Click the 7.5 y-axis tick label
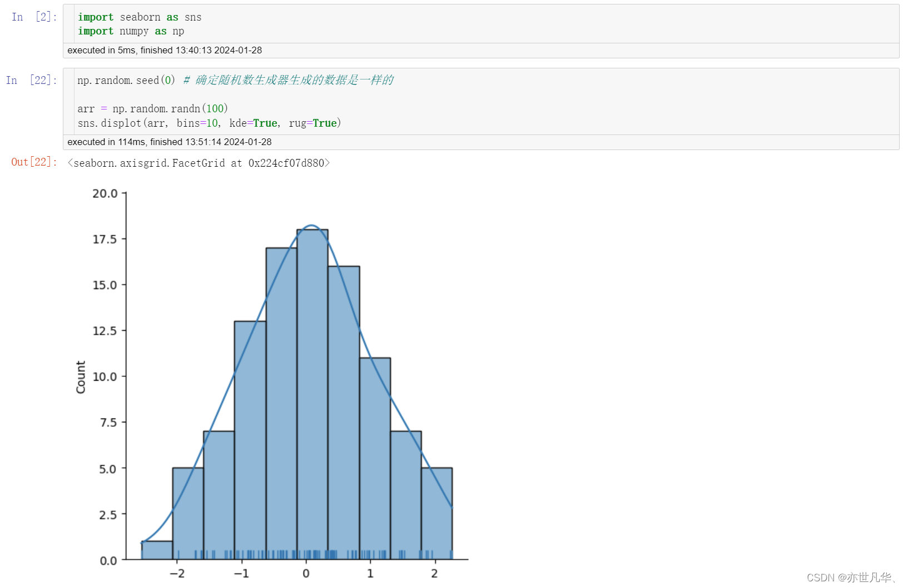903x588 pixels. [108, 422]
